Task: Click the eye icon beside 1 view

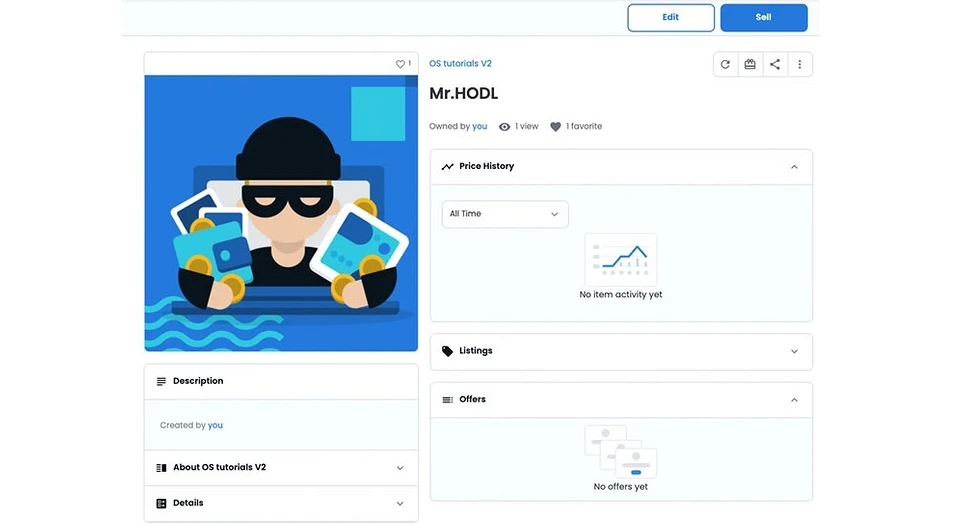Action: [x=504, y=127]
